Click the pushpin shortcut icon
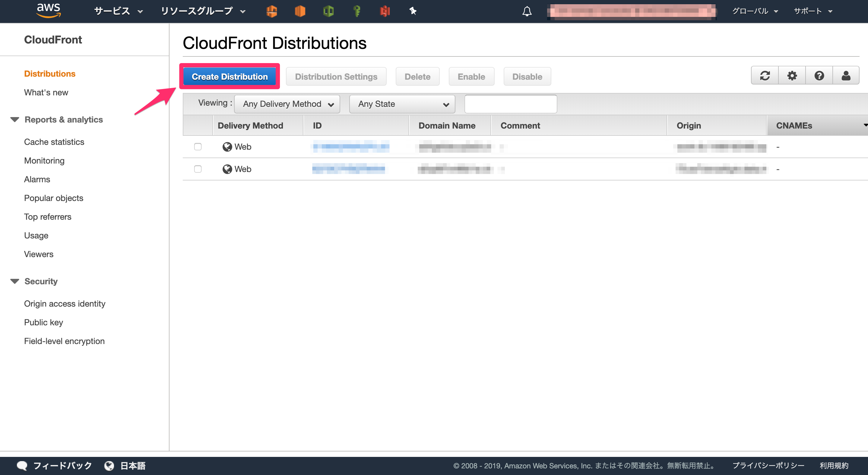The height and width of the screenshot is (475, 868). click(x=413, y=11)
